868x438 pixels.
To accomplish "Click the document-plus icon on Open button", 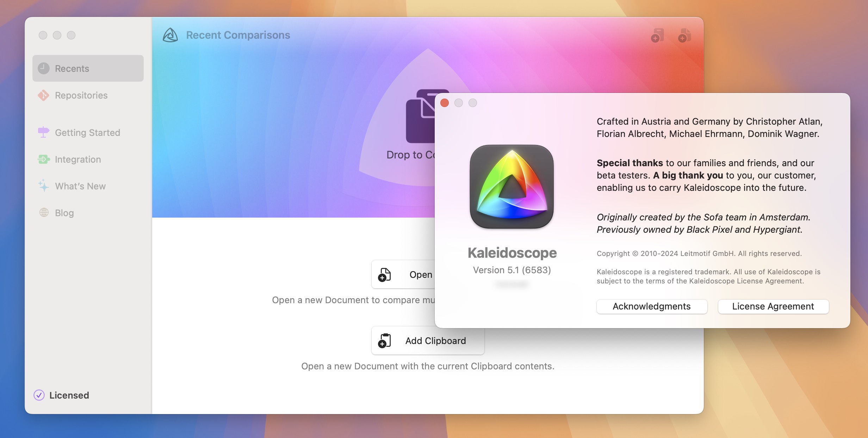I will point(385,275).
